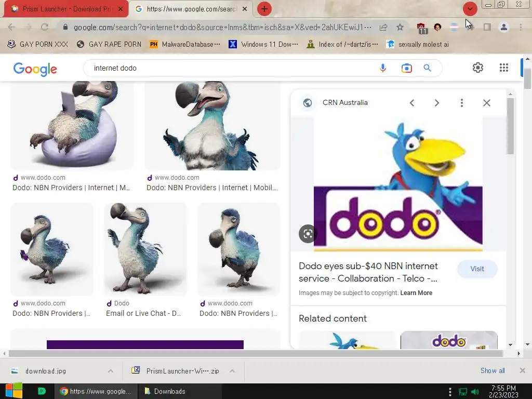Open the dodo logo related content thumbnail

(449, 340)
